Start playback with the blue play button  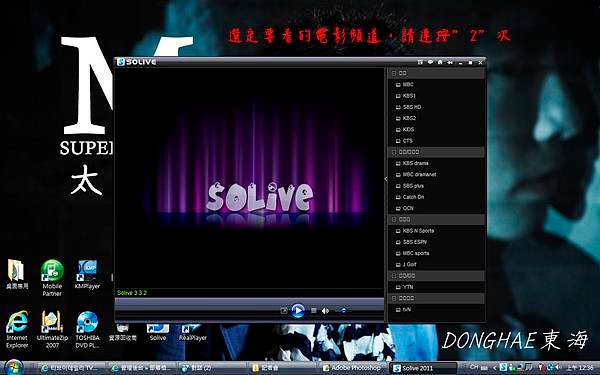298,310
